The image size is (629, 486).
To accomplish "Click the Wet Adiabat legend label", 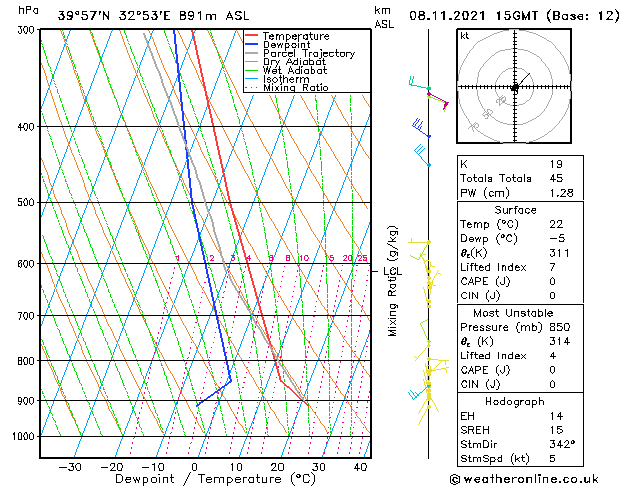I will pyautogui.click(x=295, y=70).
